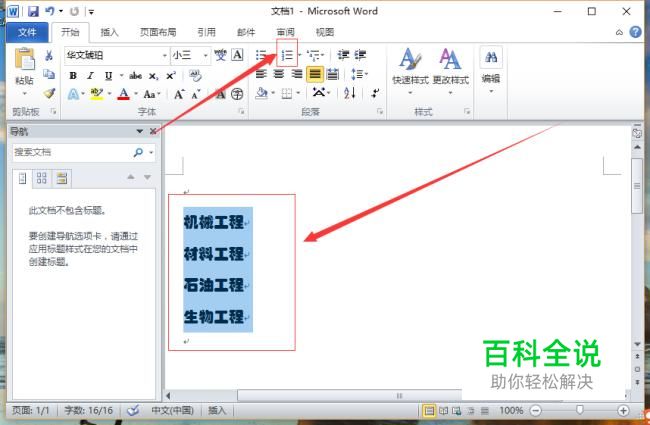Save the document with floppy icon
The width and height of the screenshot is (650, 425).
33,11
